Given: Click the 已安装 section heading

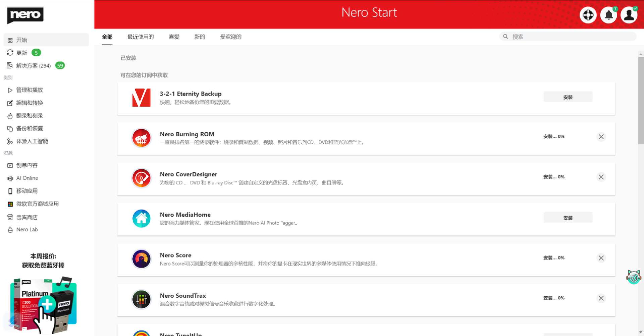Looking at the screenshot, I should click(128, 58).
